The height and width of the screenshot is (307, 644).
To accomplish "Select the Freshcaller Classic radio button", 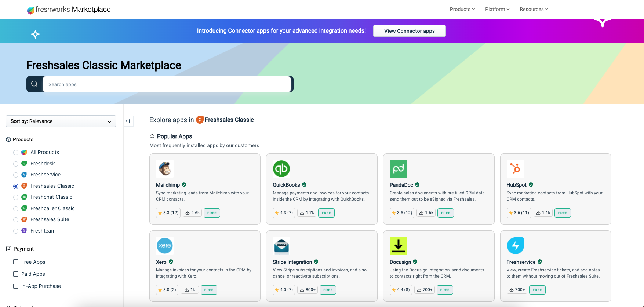I will [x=16, y=209].
